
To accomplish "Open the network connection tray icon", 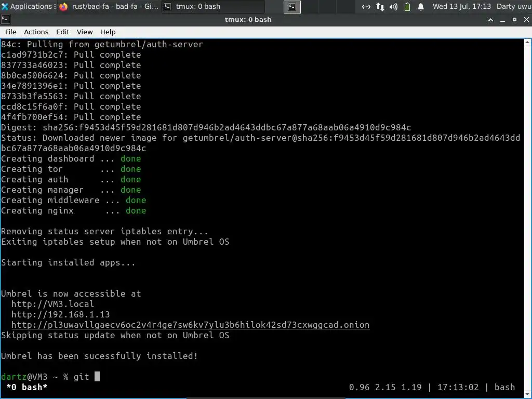I will (x=366, y=7).
